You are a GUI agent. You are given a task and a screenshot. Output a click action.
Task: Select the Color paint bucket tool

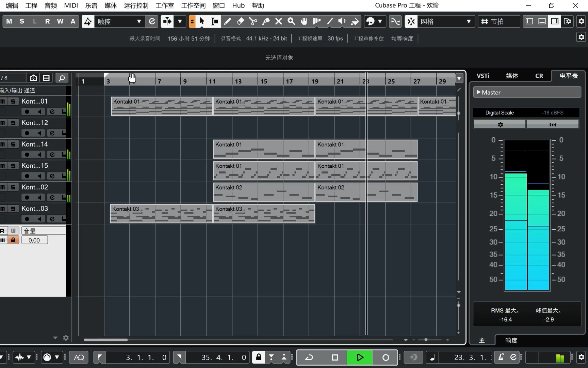[355, 21]
